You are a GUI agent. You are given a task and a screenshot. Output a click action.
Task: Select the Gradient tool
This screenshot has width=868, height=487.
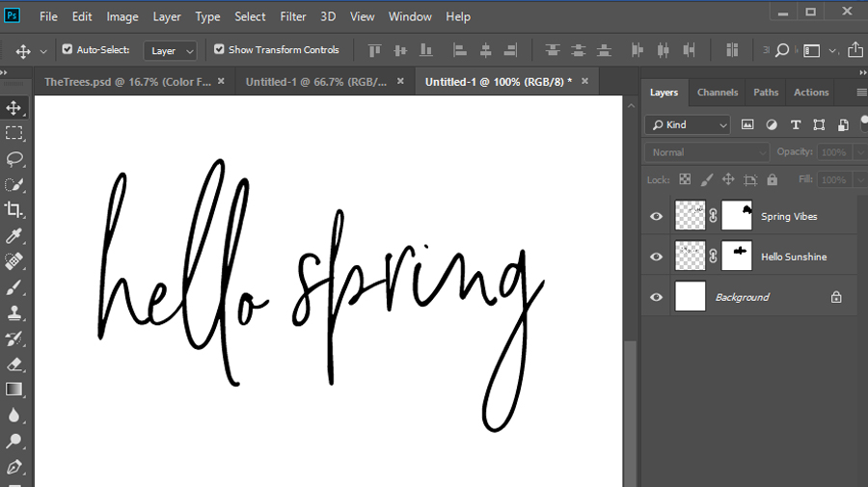pyautogui.click(x=14, y=390)
